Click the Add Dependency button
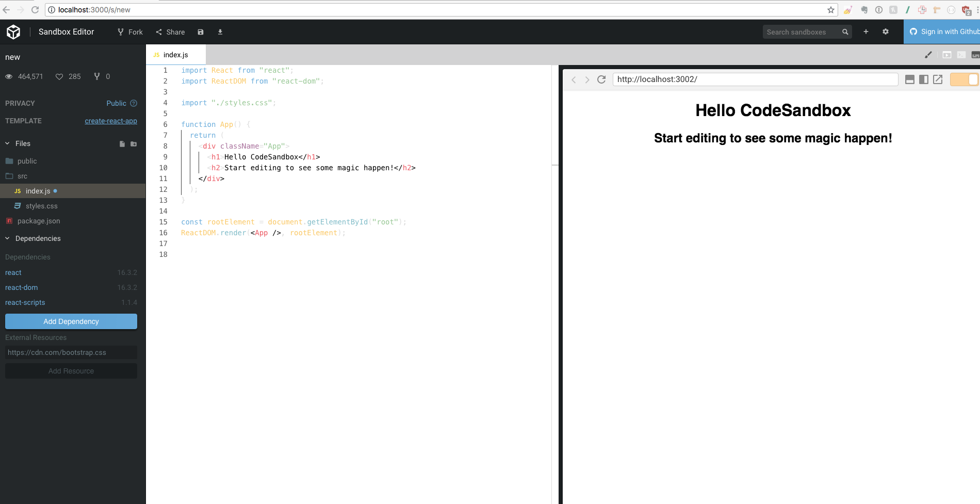 [71, 321]
